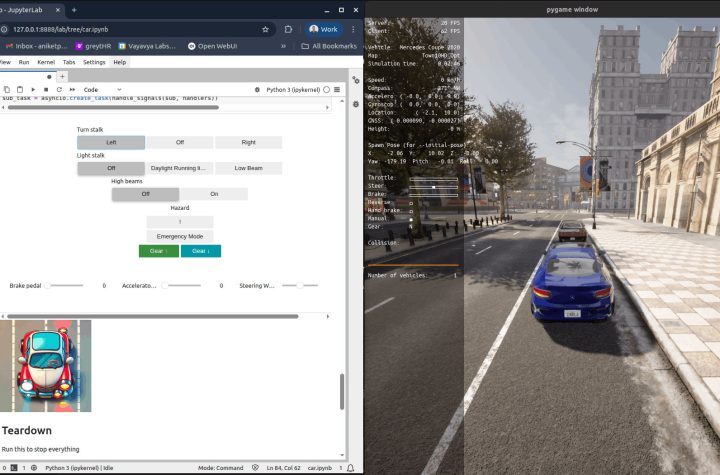Interrupt the kernel with stop icon
Screen dimensions: 720x475
[45, 89]
